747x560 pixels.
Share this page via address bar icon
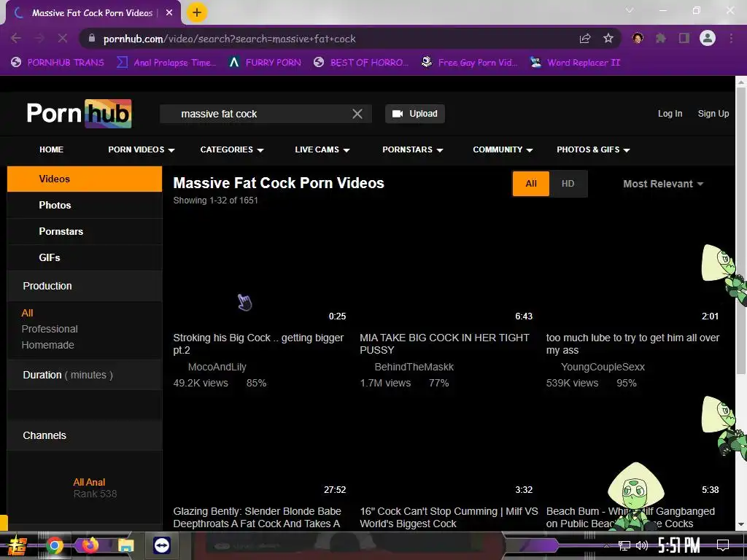point(585,39)
